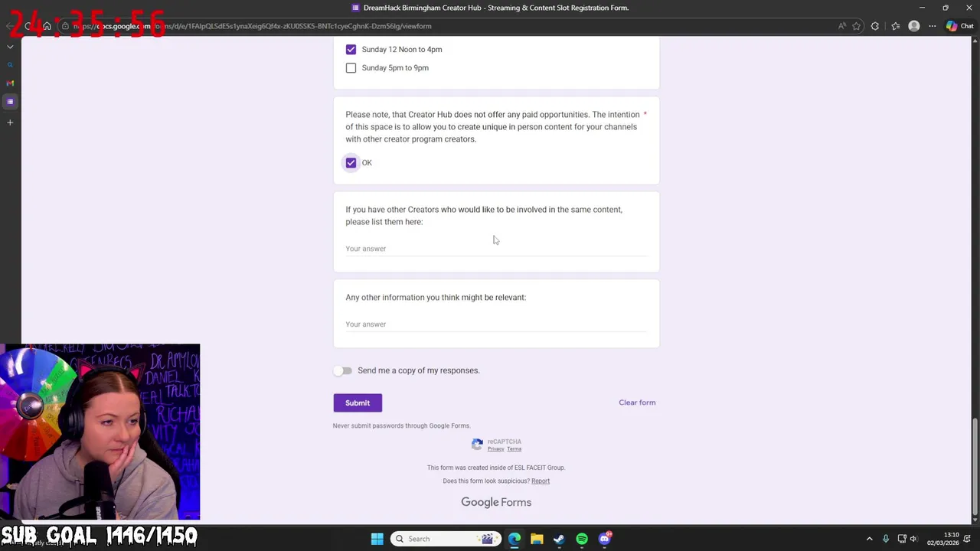Viewport: 980px width, 551px height.
Task: Open the network tray icon
Action: [902, 539]
